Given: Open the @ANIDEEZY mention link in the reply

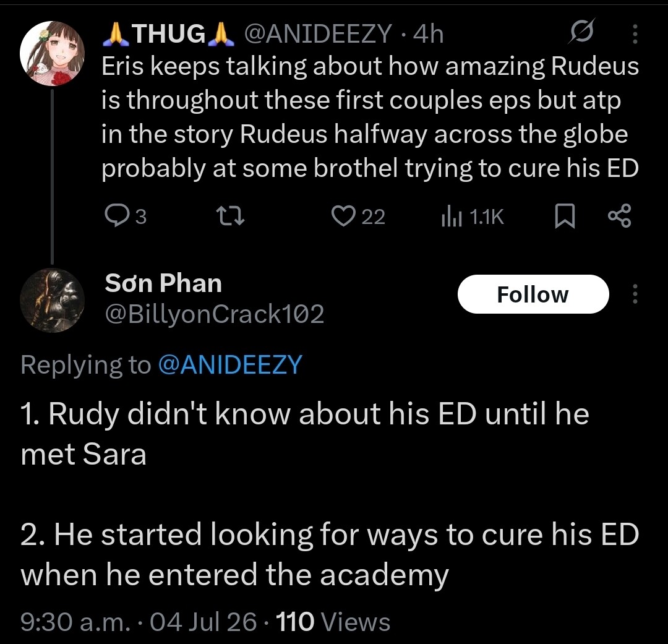Looking at the screenshot, I should coord(230,365).
